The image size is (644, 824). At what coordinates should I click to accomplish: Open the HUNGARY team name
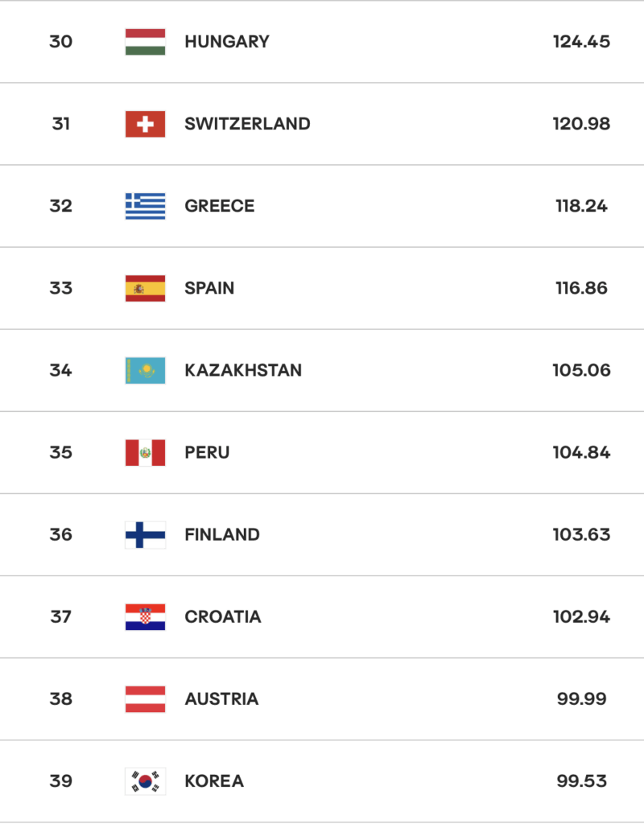[226, 42]
